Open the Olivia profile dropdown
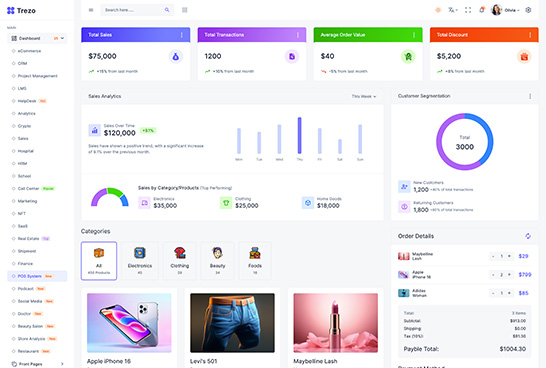546x368 pixels. coord(505,10)
